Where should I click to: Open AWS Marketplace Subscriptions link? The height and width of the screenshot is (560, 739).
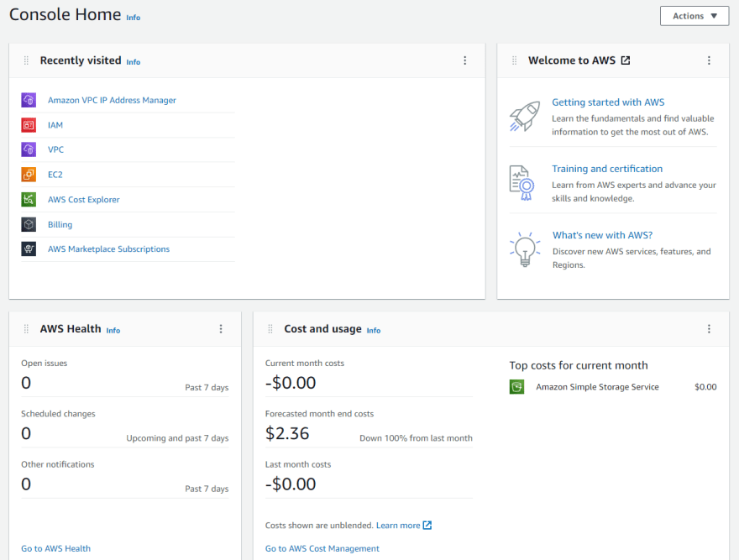(x=109, y=249)
